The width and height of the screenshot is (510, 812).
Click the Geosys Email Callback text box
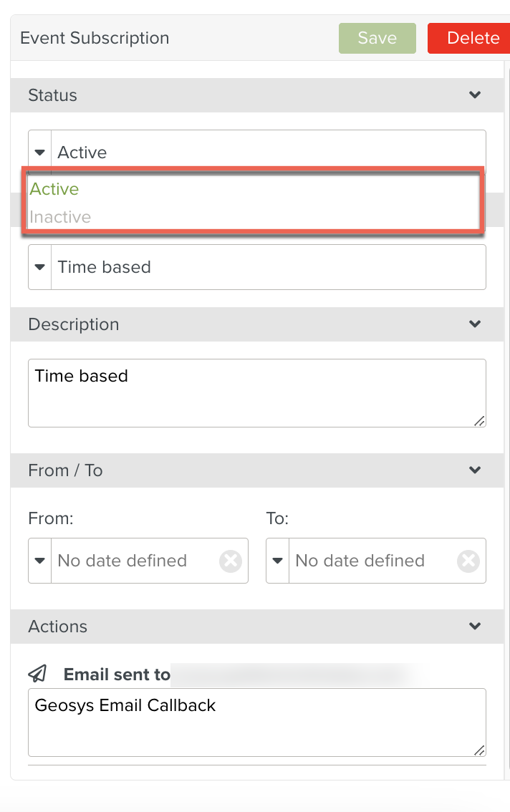tap(256, 722)
